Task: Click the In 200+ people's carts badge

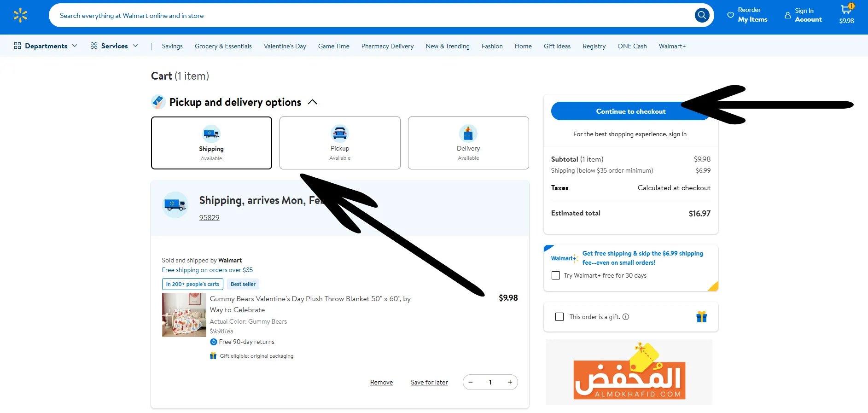Action: coord(192,284)
